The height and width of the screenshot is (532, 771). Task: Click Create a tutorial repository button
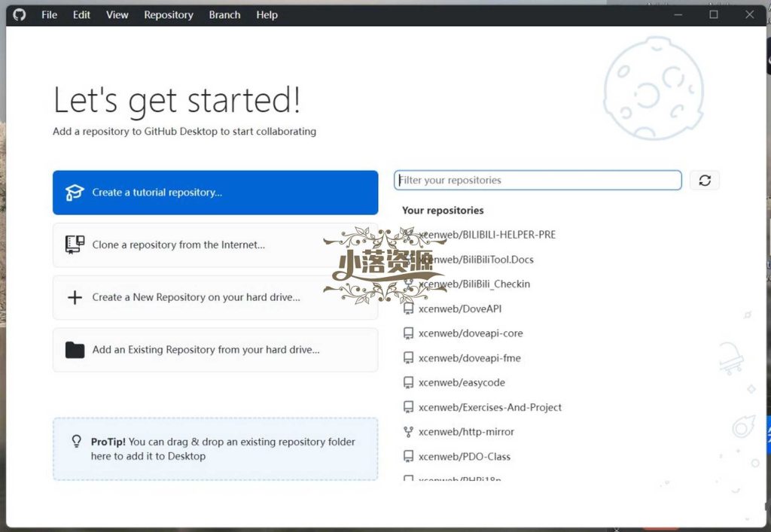click(215, 193)
